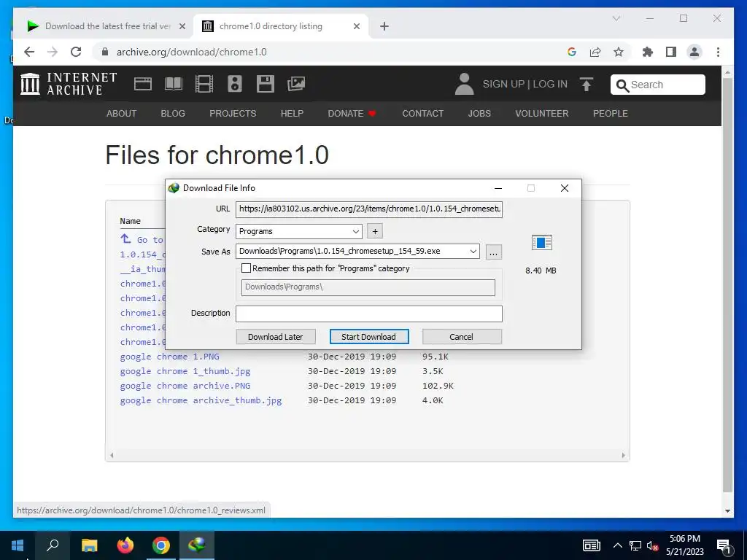This screenshot has width=747, height=560.
Task: Click the Internet Download Manager taskbar icon
Action: [197, 545]
